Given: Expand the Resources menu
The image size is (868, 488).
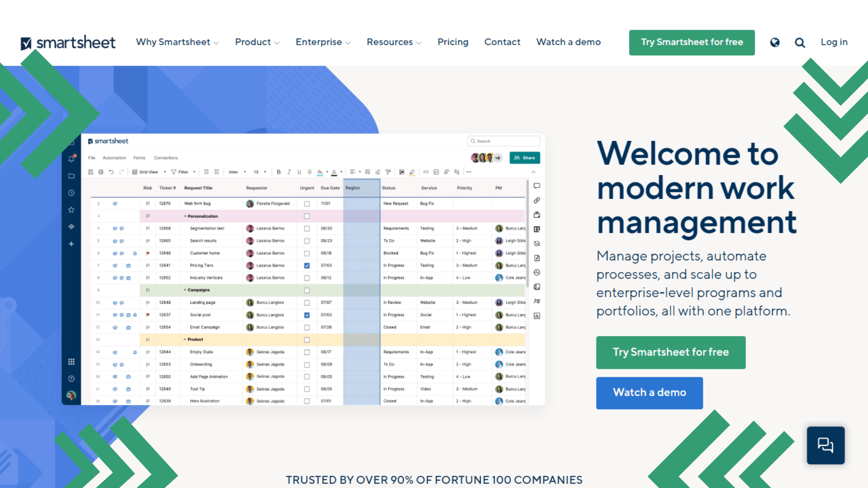Looking at the screenshot, I should tap(394, 42).
